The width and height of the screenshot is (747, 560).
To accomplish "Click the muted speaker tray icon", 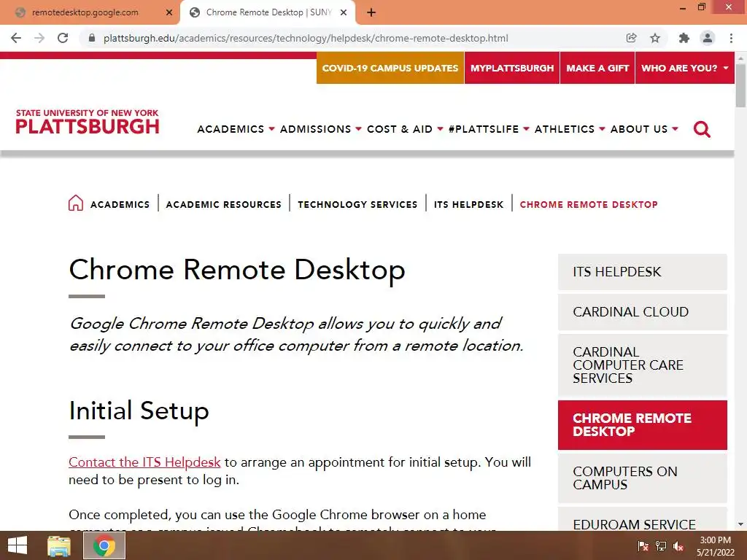I will [678, 545].
